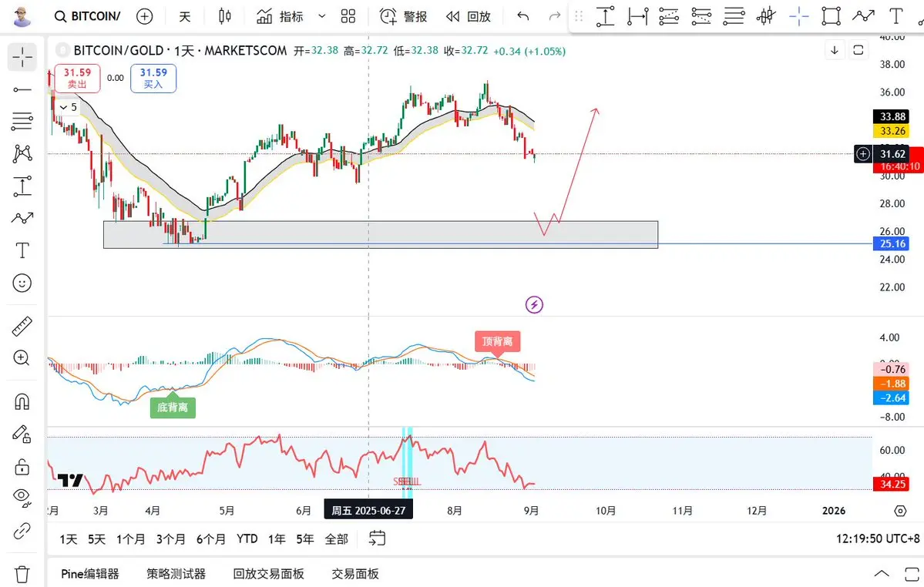Select the bars pattern tool
This screenshot has width=924, height=587.
[x=766, y=16]
